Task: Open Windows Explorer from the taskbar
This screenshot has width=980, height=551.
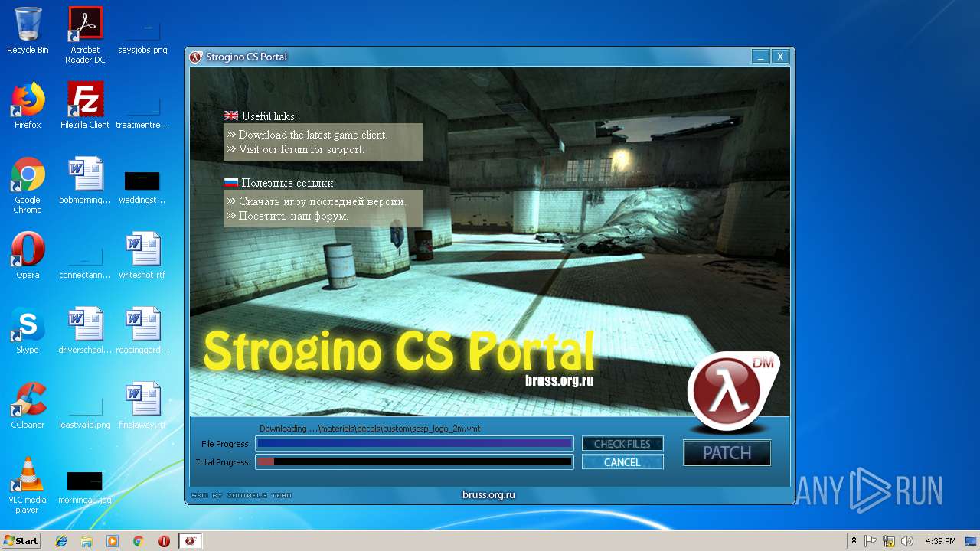Action: (x=87, y=541)
